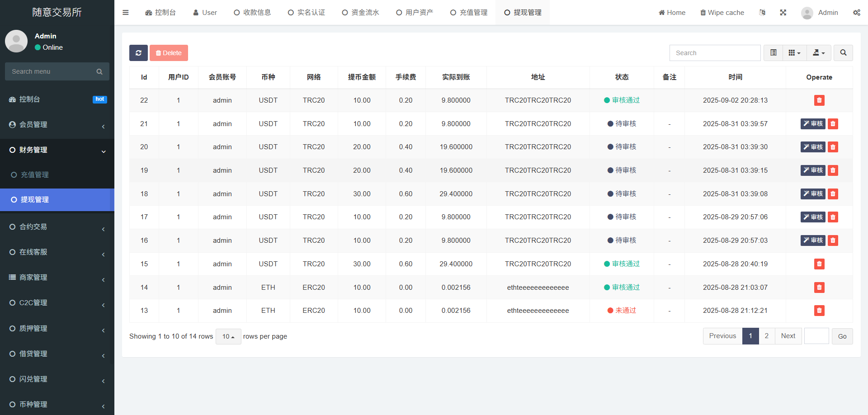Toggle the table card view icon
The height and width of the screenshot is (415, 868).
click(773, 53)
